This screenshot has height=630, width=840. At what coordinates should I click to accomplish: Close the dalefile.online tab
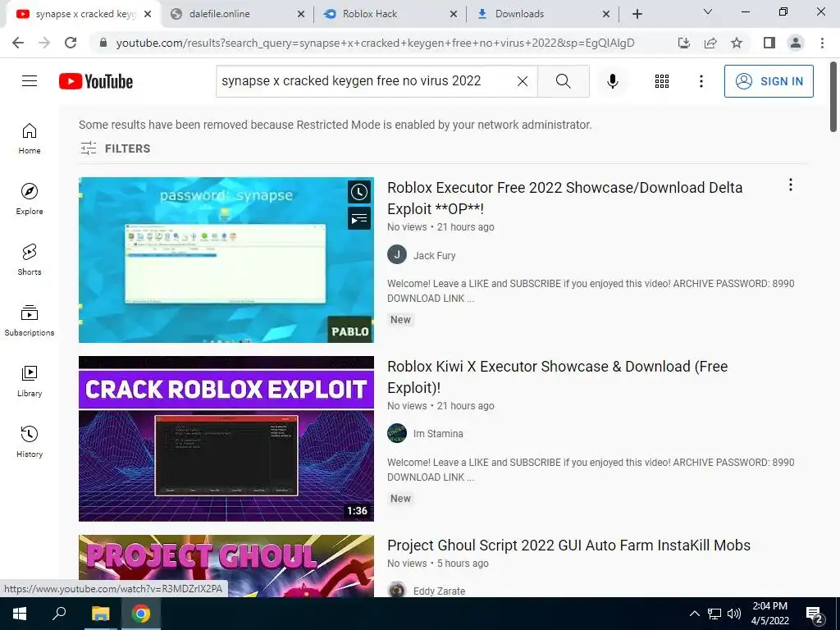301,14
